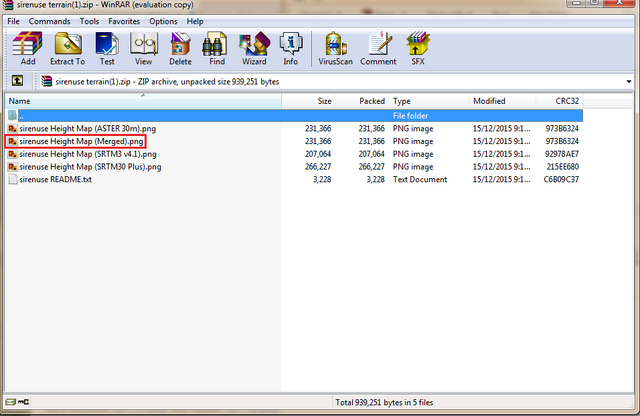Expand the address bar dropdown arrow
Image resolution: width=640 pixels, height=416 pixels.
(629, 82)
